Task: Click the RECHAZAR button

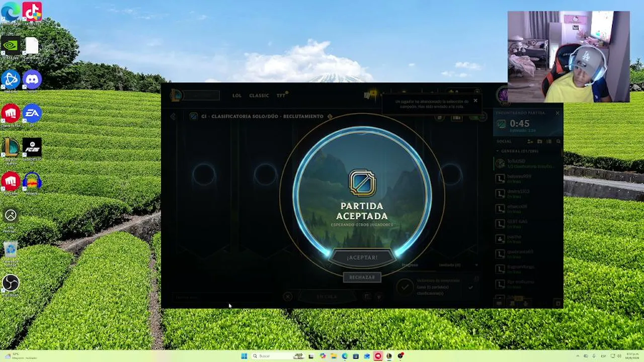Action: click(362, 277)
